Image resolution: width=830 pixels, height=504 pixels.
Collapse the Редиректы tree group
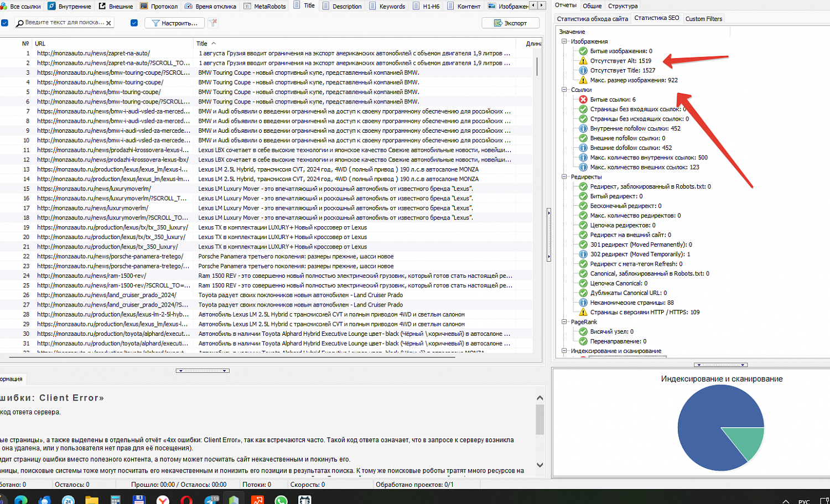click(564, 177)
